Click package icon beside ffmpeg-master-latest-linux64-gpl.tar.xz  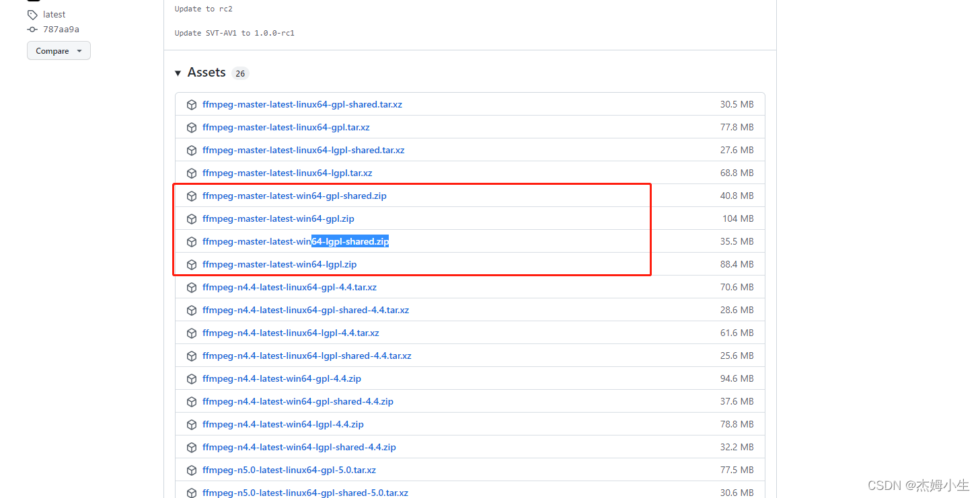pos(192,128)
